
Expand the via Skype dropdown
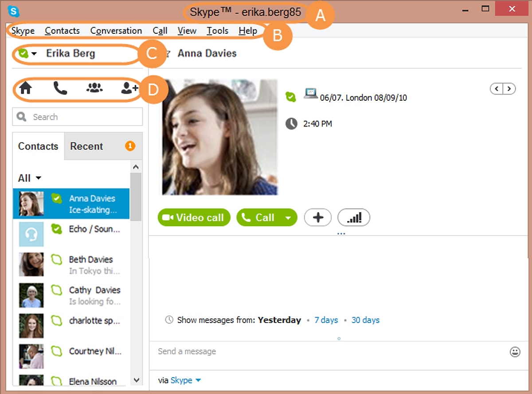[198, 380]
